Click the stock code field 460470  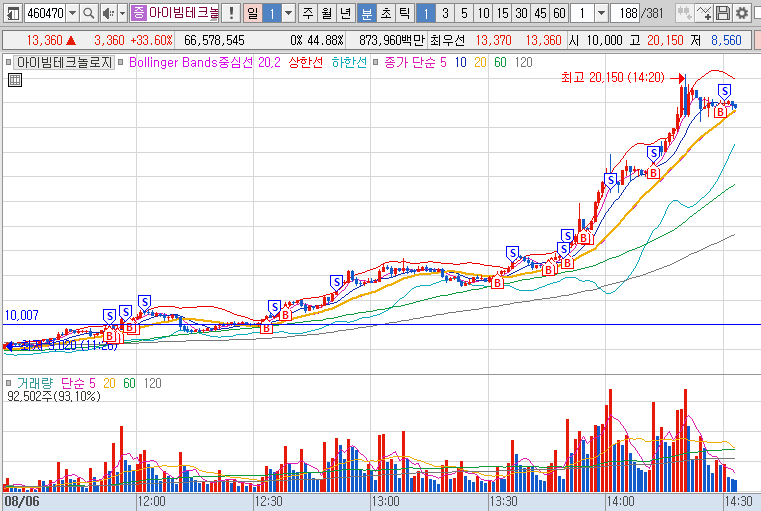pos(45,13)
